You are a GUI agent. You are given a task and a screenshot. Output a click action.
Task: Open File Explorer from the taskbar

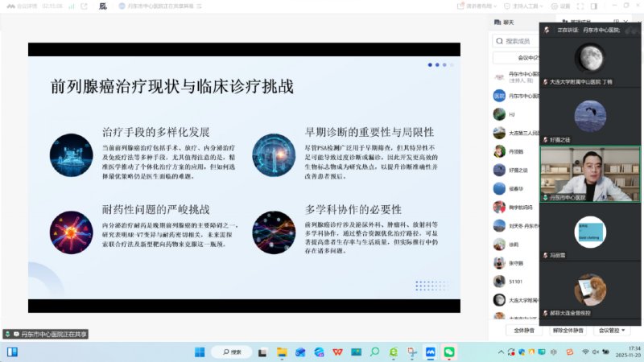click(282, 352)
